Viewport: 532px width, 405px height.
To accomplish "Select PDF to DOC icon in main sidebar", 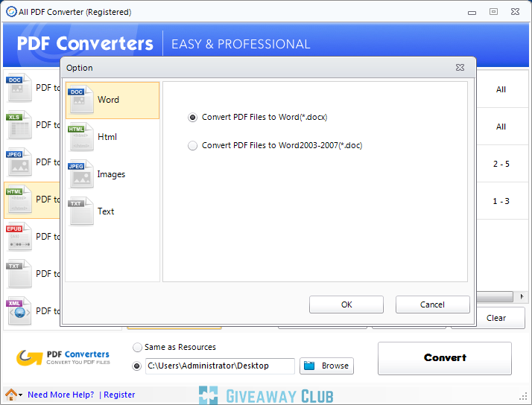I will pyautogui.click(x=19, y=87).
